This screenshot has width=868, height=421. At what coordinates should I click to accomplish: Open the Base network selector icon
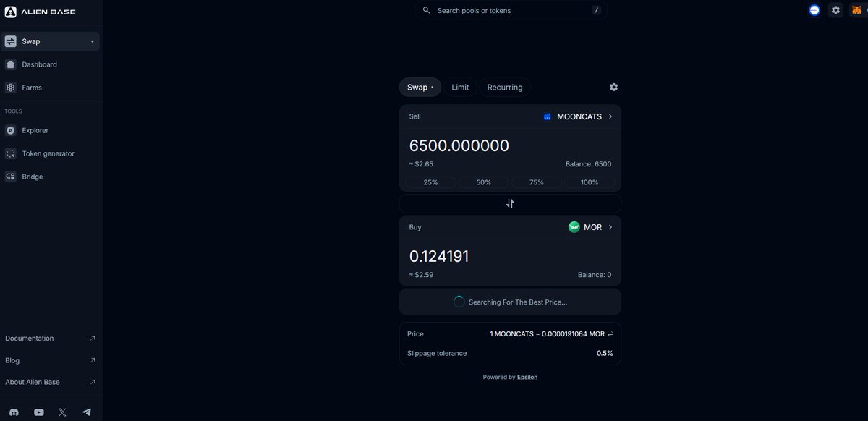814,10
